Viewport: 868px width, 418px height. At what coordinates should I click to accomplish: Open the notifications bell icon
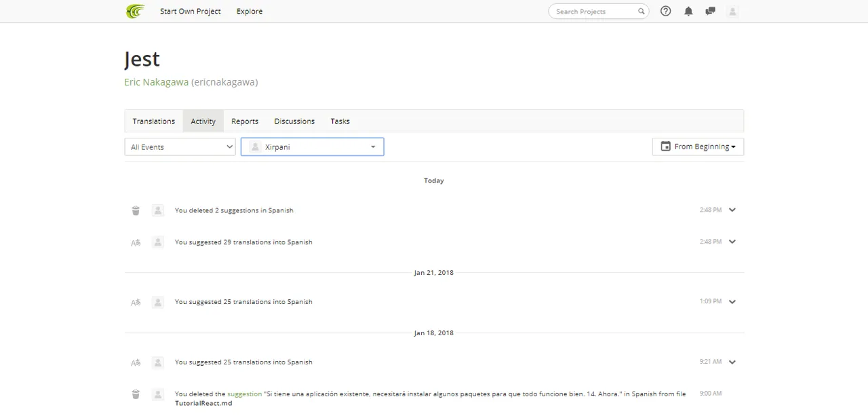tap(688, 12)
